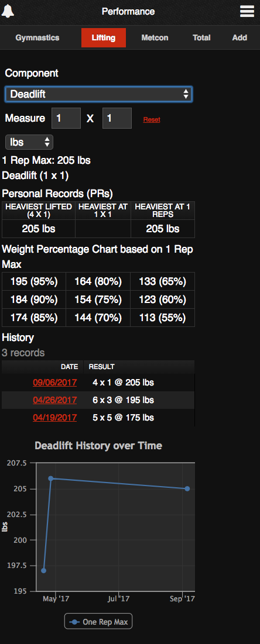The width and height of the screenshot is (260, 644).
Task: Go to the Metcon tab
Action: pyautogui.click(x=155, y=38)
